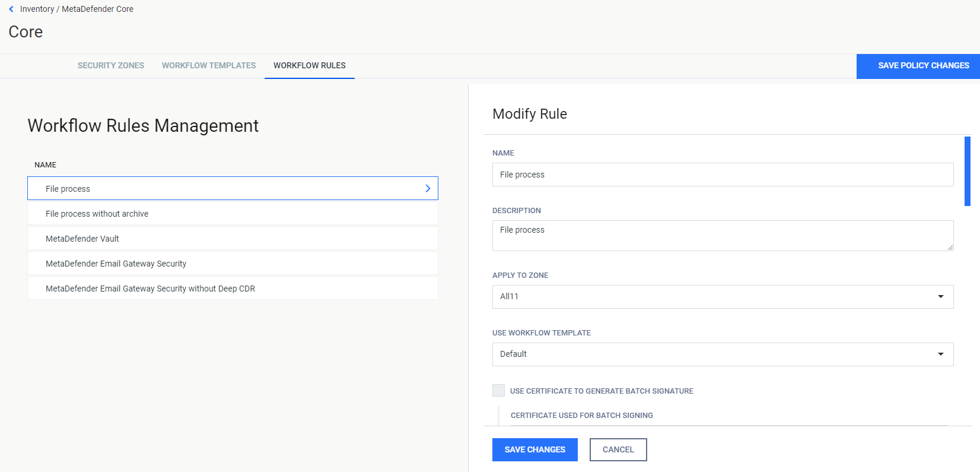Select the MetaDefender Vault rule
The width and height of the screenshot is (980, 472).
point(233,239)
